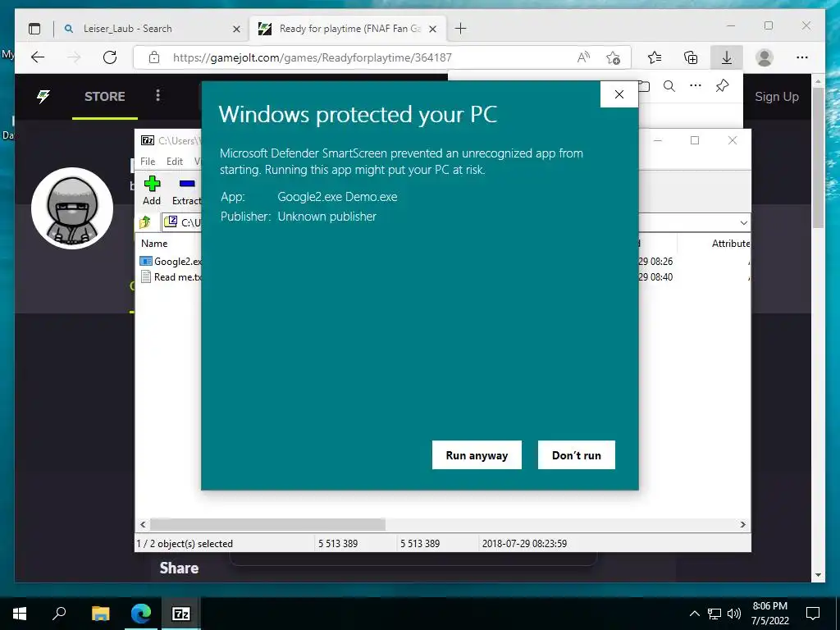Open the Edge Downloads button

coord(727,57)
